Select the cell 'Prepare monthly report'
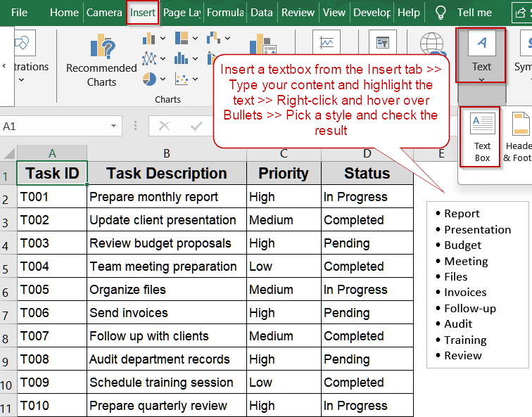This screenshot has height=417, width=532. (x=167, y=197)
